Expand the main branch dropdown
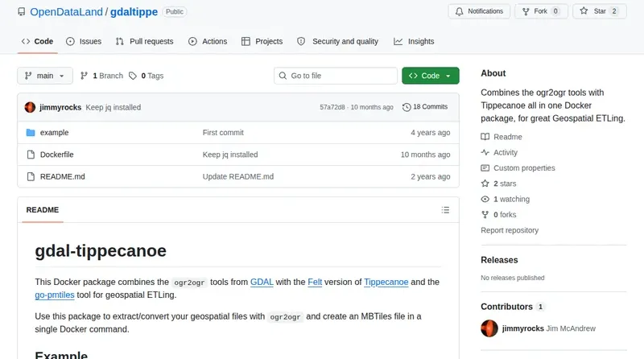644x359 pixels. [x=45, y=76]
